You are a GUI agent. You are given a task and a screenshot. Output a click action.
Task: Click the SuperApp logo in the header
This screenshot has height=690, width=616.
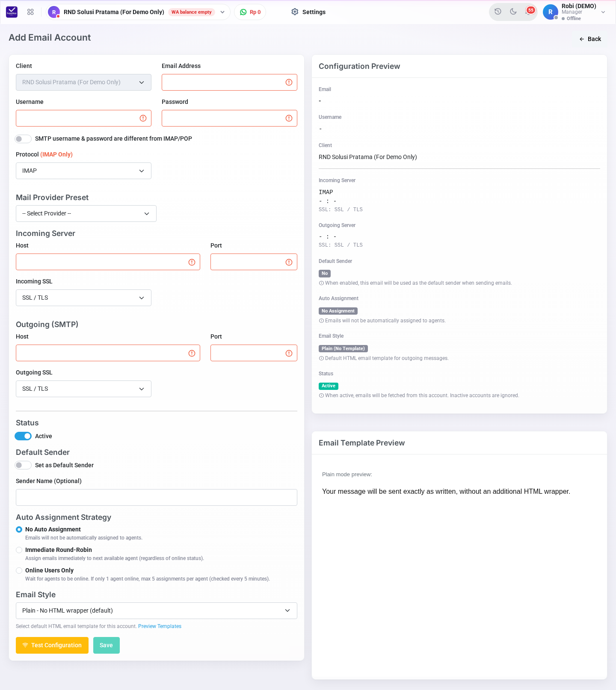coord(12,12)
